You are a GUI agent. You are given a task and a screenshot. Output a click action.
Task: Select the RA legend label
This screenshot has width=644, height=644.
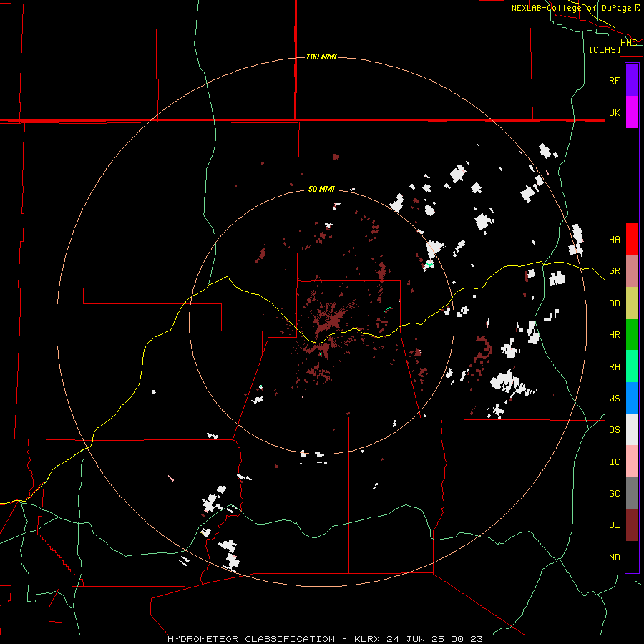pos(614,367)
